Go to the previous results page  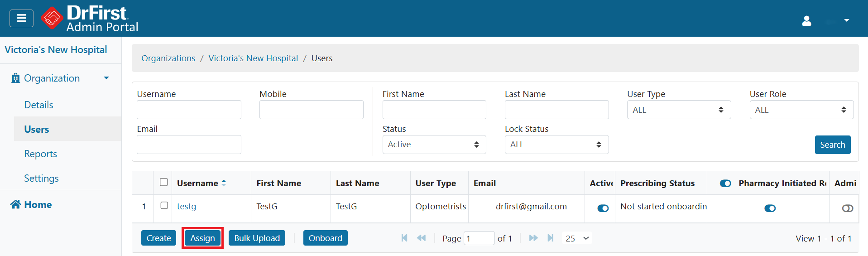[x=421, y=238]
